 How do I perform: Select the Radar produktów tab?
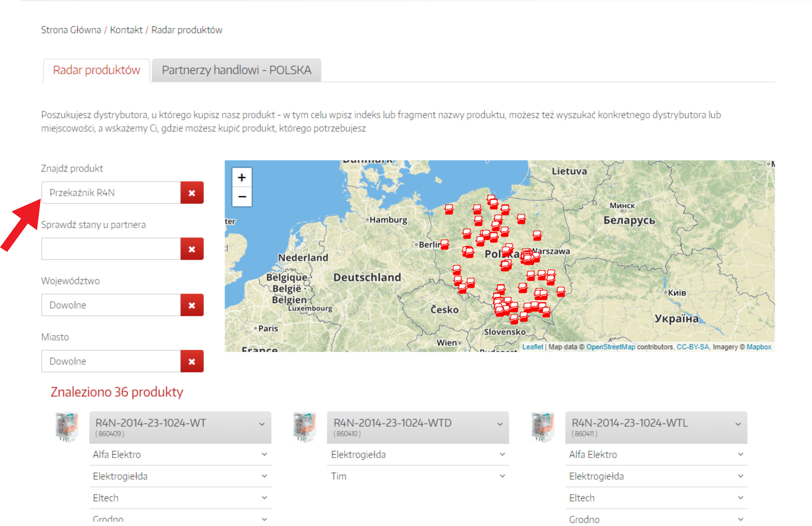[x=97, y=70]
